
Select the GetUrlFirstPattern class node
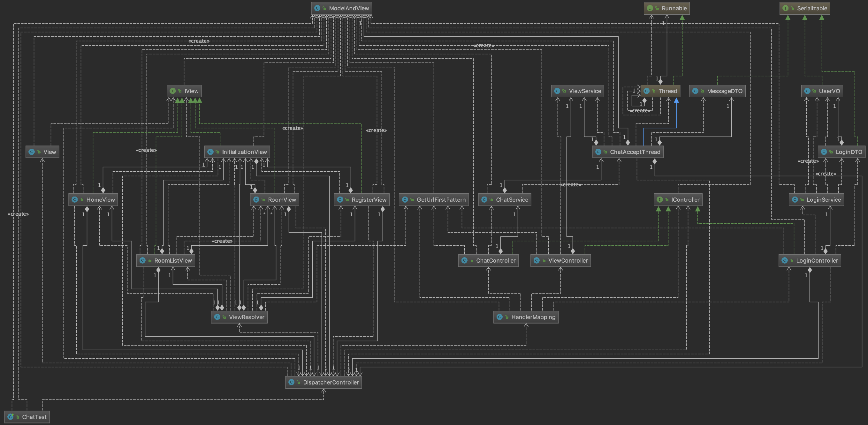(441, 200)
